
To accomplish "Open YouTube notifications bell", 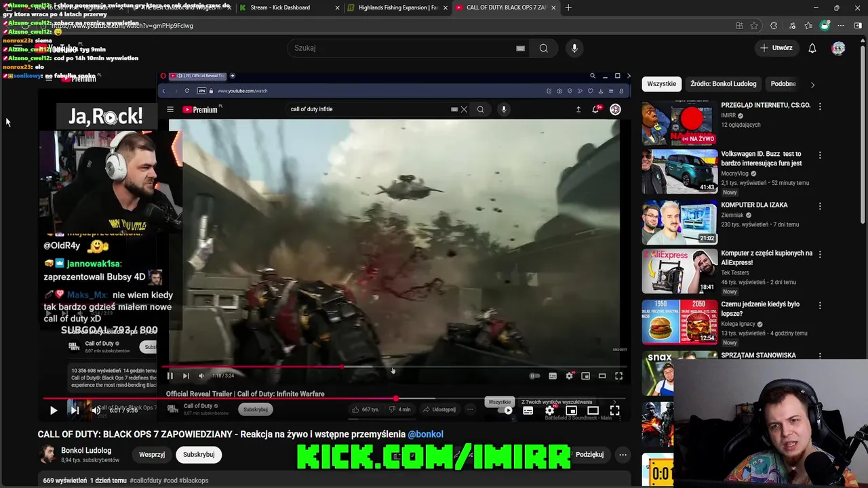I will click(812, 48).
